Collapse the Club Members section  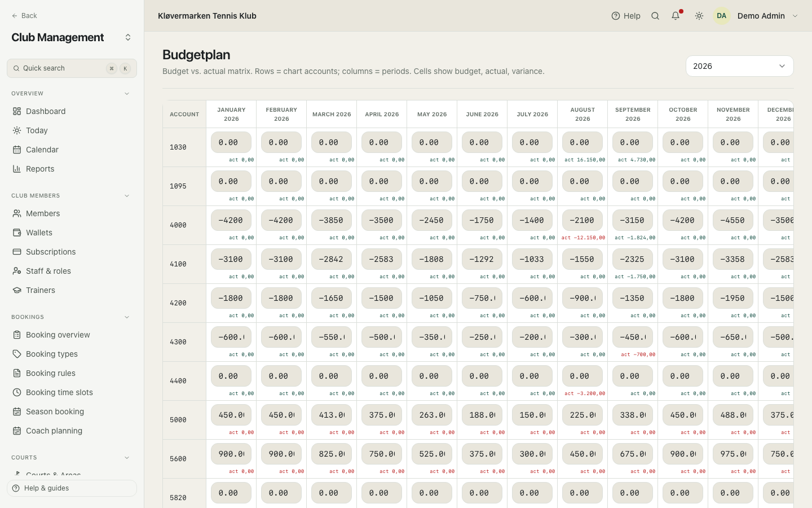[127, 196]
